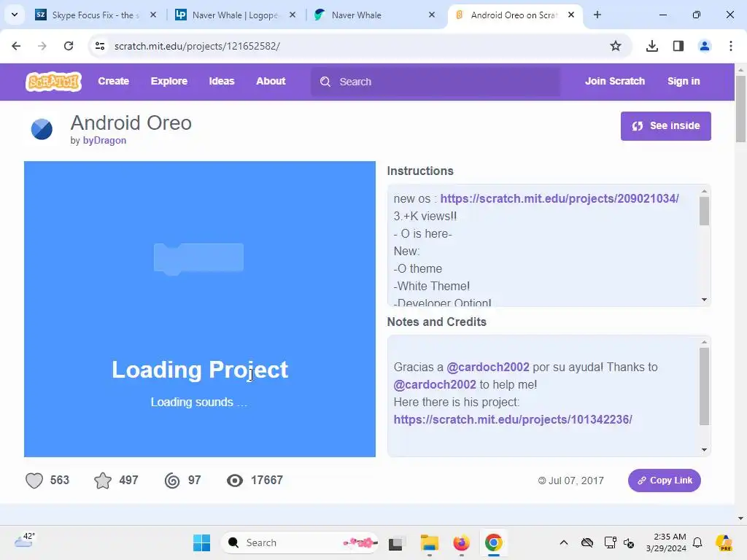Open the byDragon user avatar

pos(42,129)
